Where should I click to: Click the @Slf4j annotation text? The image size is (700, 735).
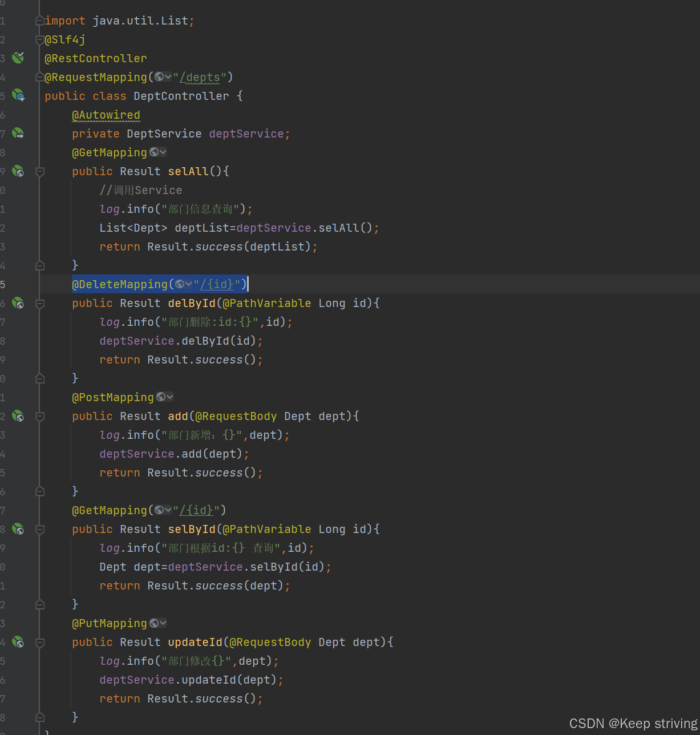pyautogui.click(x=65, y=39)
